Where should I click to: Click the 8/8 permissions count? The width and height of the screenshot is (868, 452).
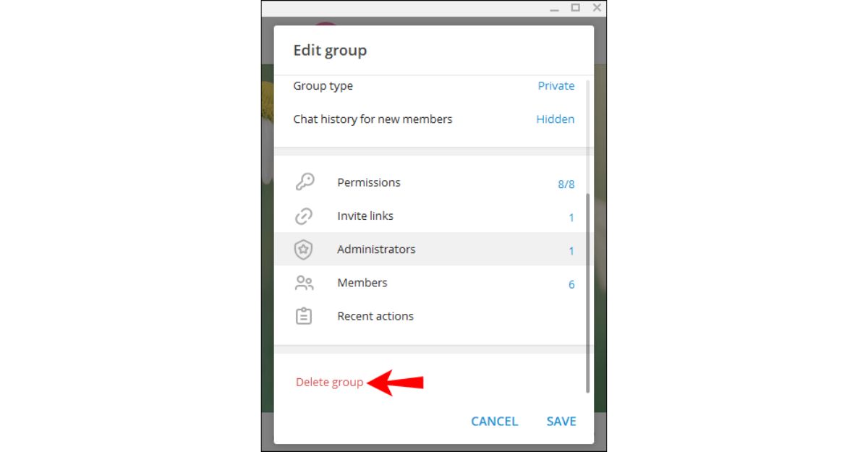point(566,184)
